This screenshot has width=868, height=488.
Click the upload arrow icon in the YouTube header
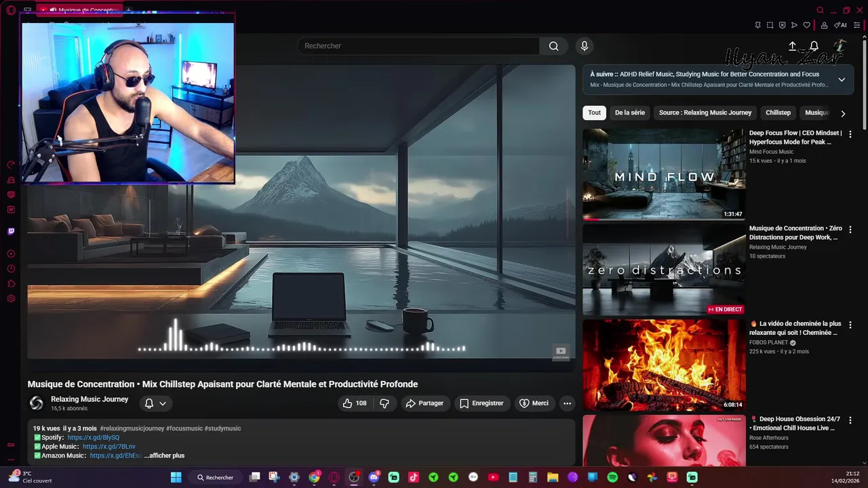(x=792, y=46)
